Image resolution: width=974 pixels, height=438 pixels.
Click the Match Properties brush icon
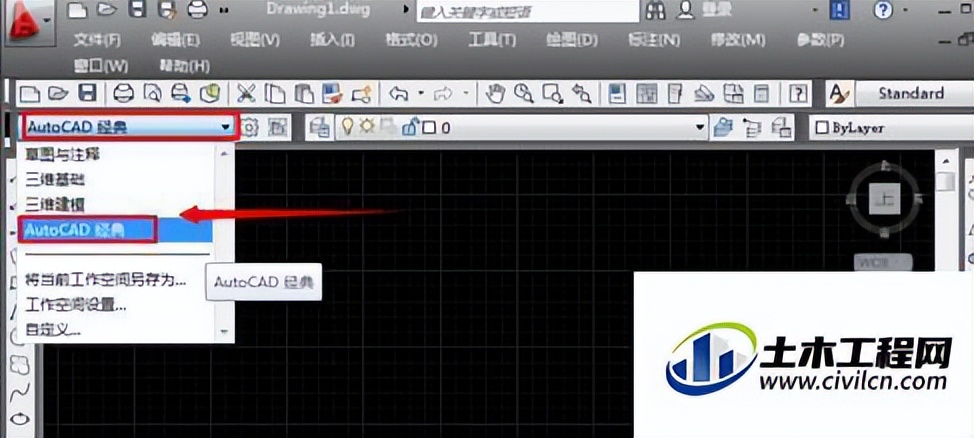[333, 94]
